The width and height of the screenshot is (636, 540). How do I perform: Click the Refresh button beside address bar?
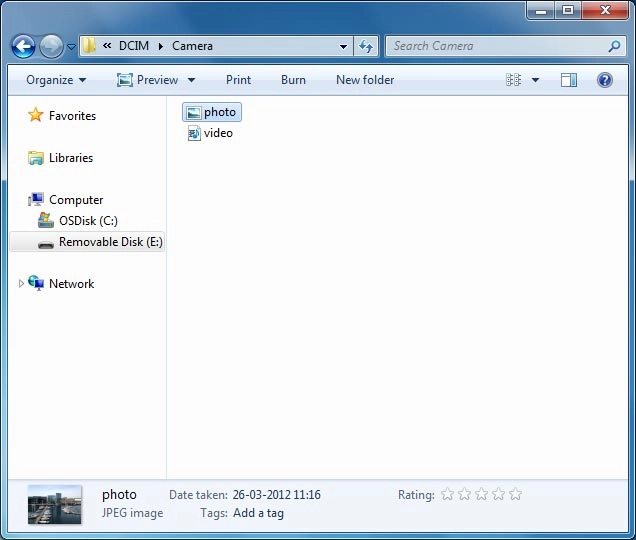coord(366,46)
